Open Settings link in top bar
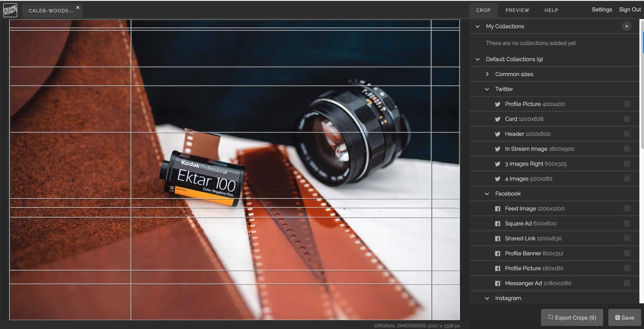The image size is (644, 329). click(x=601, y=10)
